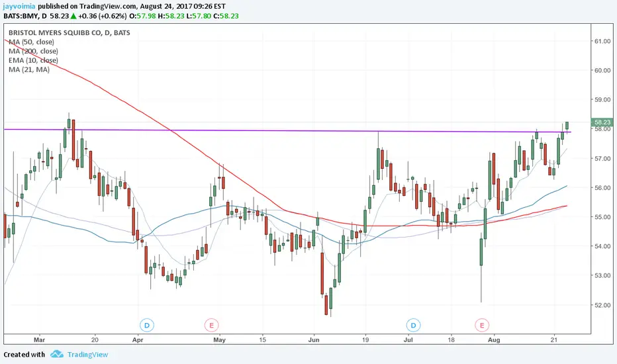Select the MA (200, close) legend
Image resolution: width=617 pixels, height=364 pixels.
33,51
